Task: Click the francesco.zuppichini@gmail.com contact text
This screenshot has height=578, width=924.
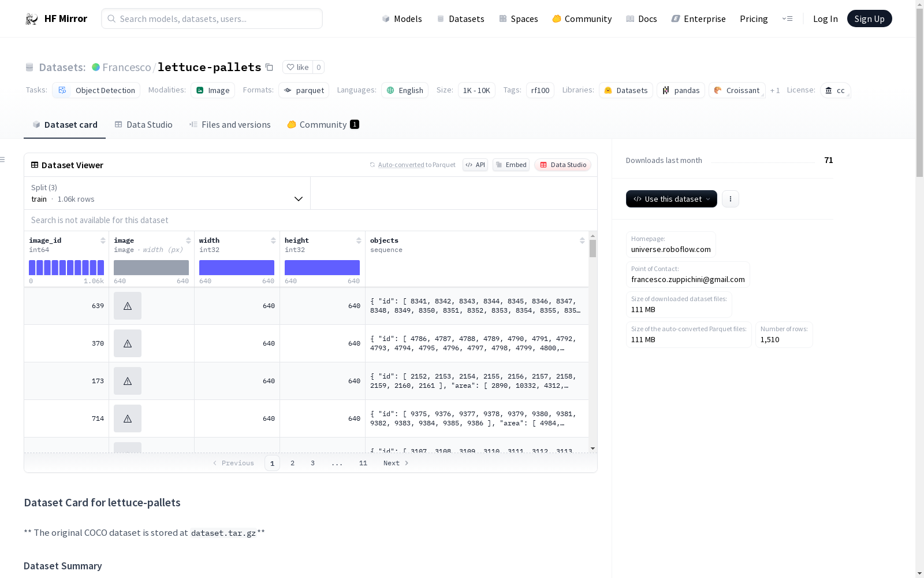Action: (688, 279)
